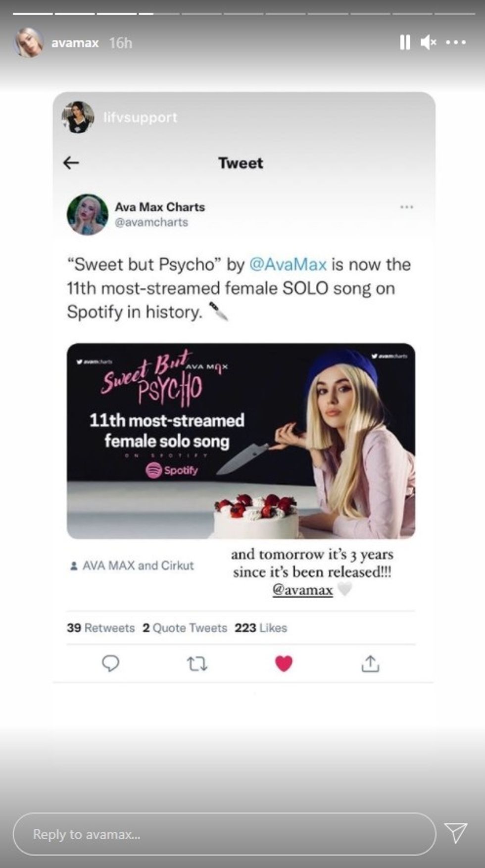Go back with the Tweet arrow
Screen dimensions: 485x868
point(71,163)
